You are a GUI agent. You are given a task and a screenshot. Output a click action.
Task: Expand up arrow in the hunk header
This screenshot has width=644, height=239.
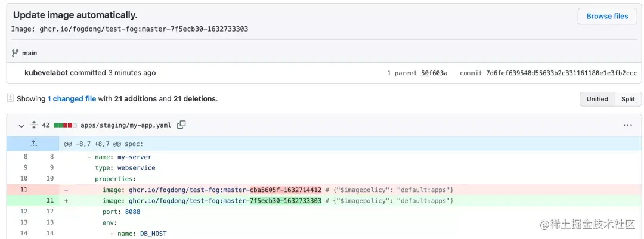pos(33,144)
